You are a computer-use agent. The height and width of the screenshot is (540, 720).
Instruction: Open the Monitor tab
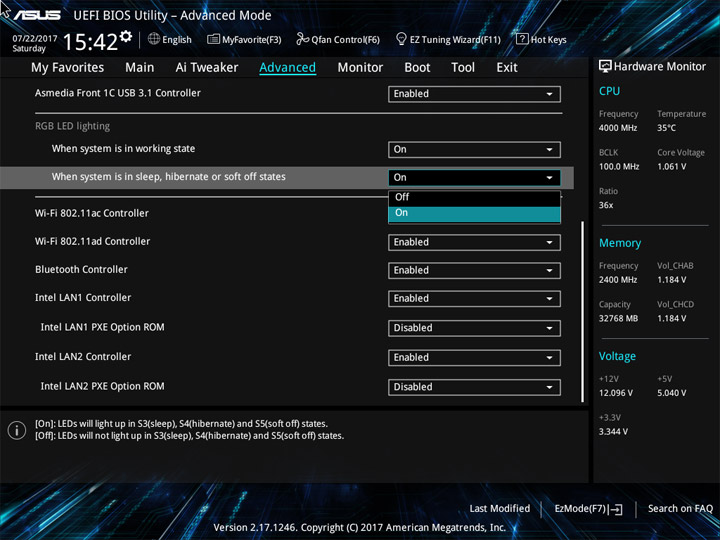pos(360,68)
